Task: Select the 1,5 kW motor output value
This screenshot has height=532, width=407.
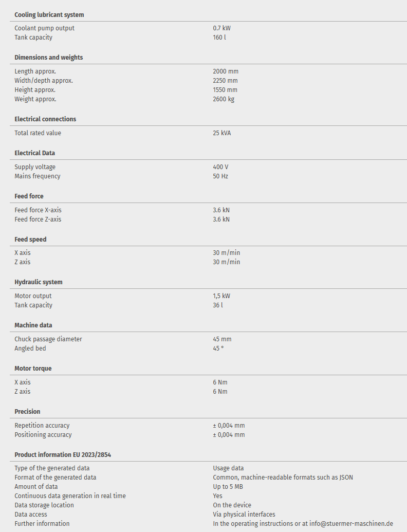Action: [221, 296]
